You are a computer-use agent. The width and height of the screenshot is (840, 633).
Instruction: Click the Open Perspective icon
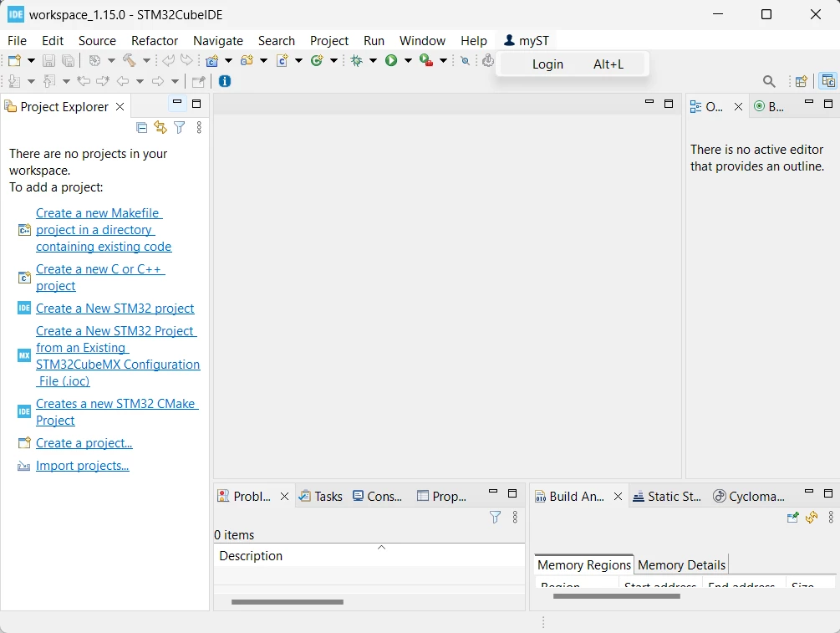[802, 81]
